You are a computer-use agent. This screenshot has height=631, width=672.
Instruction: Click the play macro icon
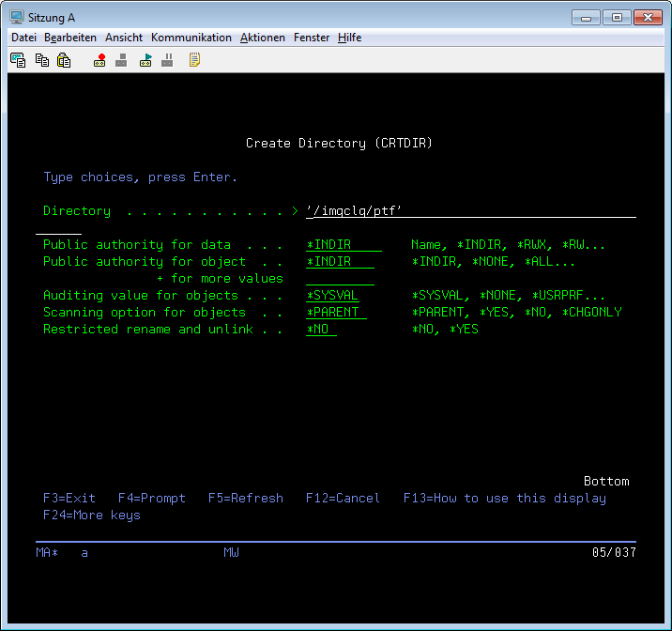[x=145, y=60]
